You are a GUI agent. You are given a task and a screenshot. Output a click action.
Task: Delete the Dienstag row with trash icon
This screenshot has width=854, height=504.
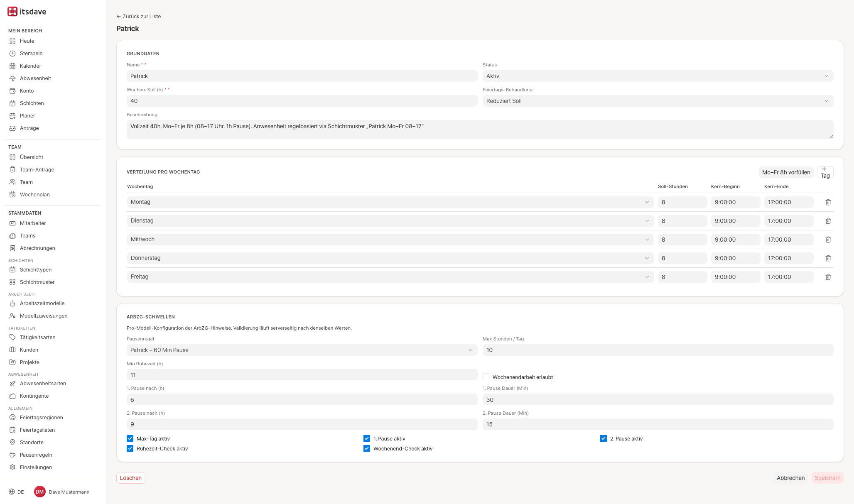click(x=828, y=221)
